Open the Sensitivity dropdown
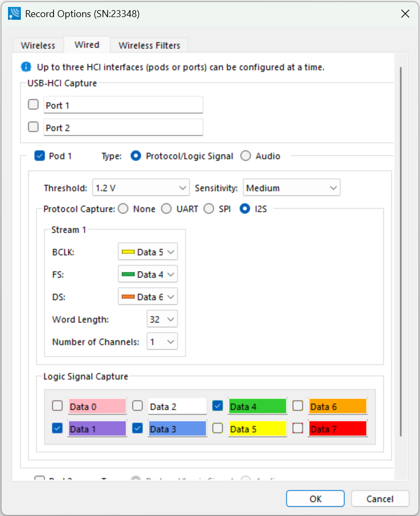 [x=291, y=187]
